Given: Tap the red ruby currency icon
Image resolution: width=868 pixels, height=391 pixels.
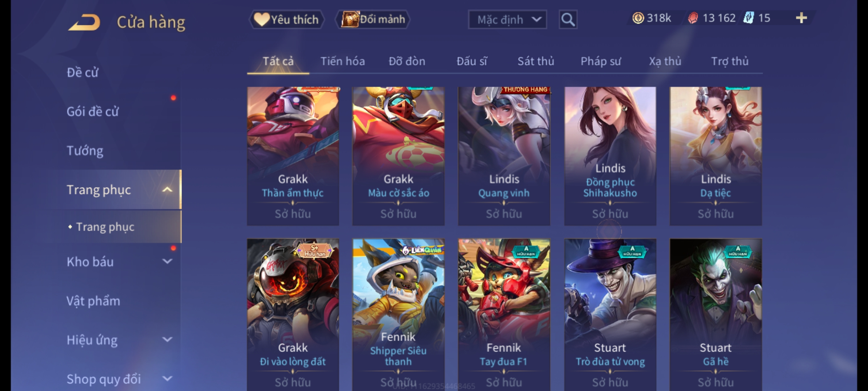Looking at the screenshot, I should [x=693, y=18].
